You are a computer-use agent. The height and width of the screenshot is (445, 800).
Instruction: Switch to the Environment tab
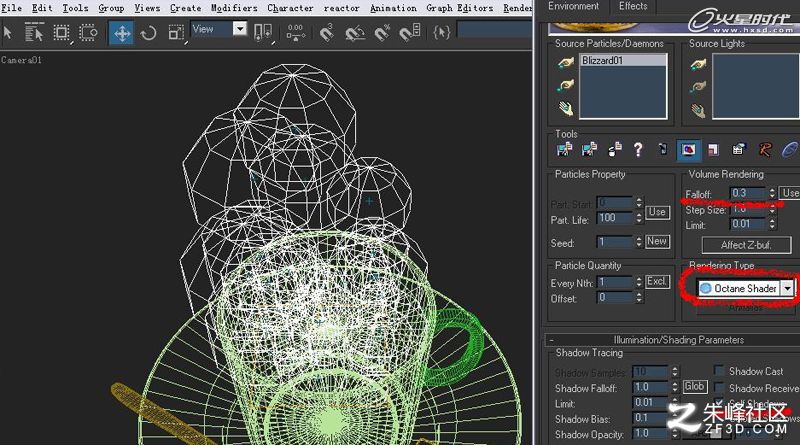(x=573, y=7)
